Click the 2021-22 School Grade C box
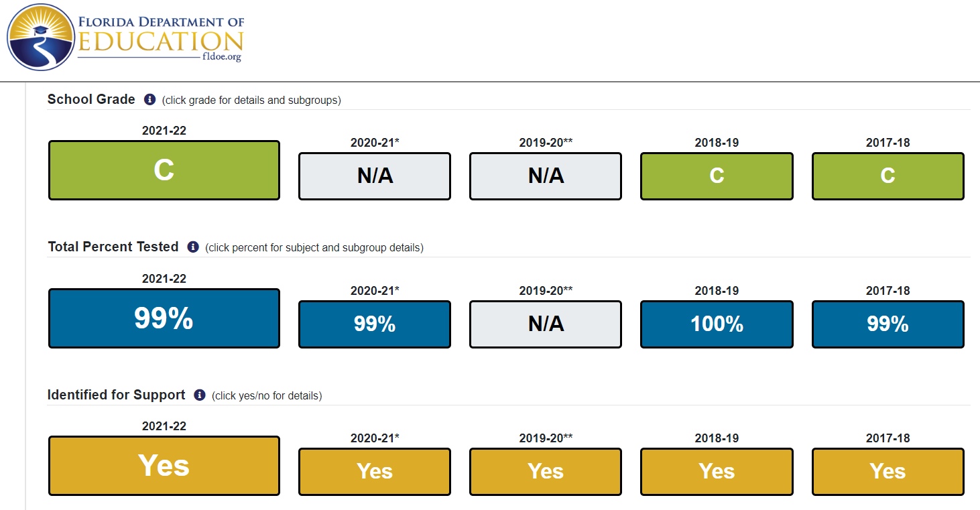 pyautogui.click(x=164, y=170)
